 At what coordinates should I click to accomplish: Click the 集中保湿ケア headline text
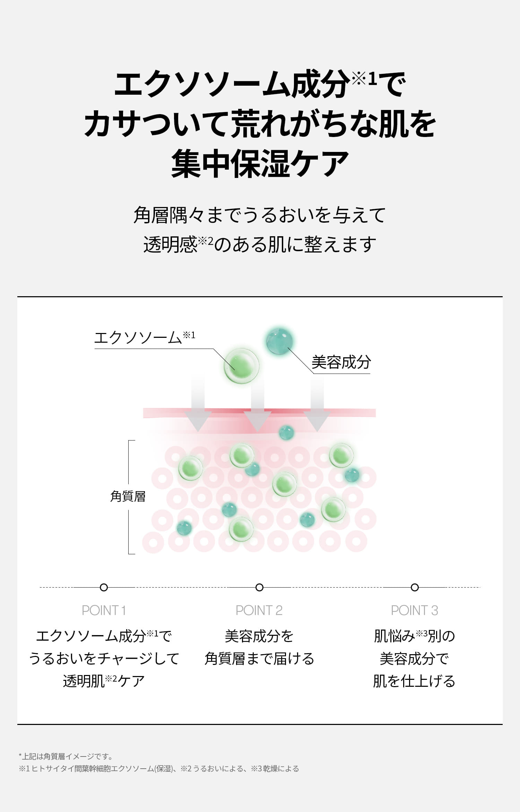tap(260, 164)
